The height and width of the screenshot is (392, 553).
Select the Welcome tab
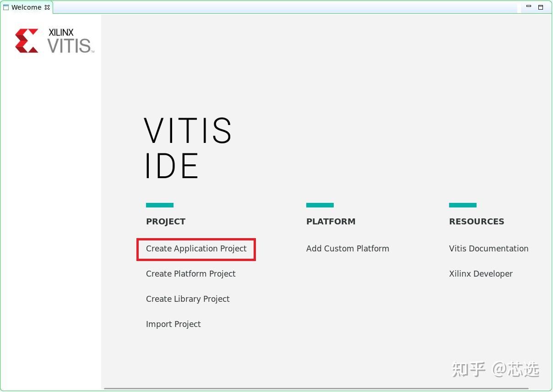(x=26, y=7)
